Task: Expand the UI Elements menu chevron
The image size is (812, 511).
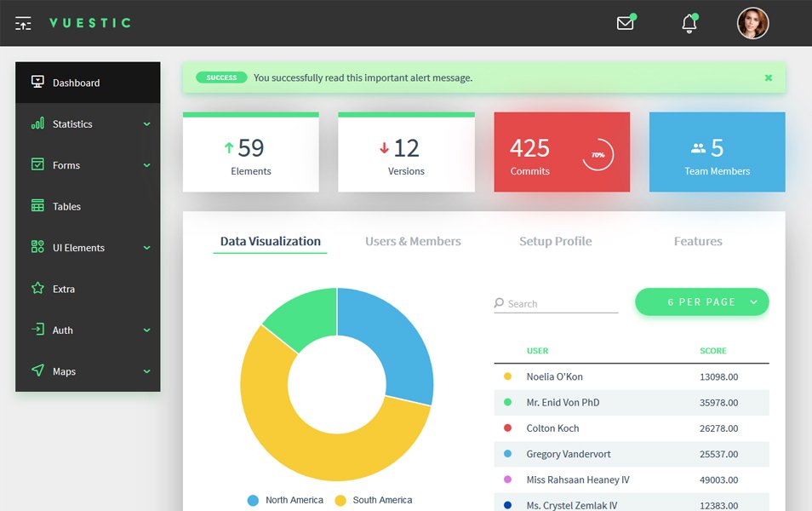Action: pyautogui.click(x=147, y=248)
